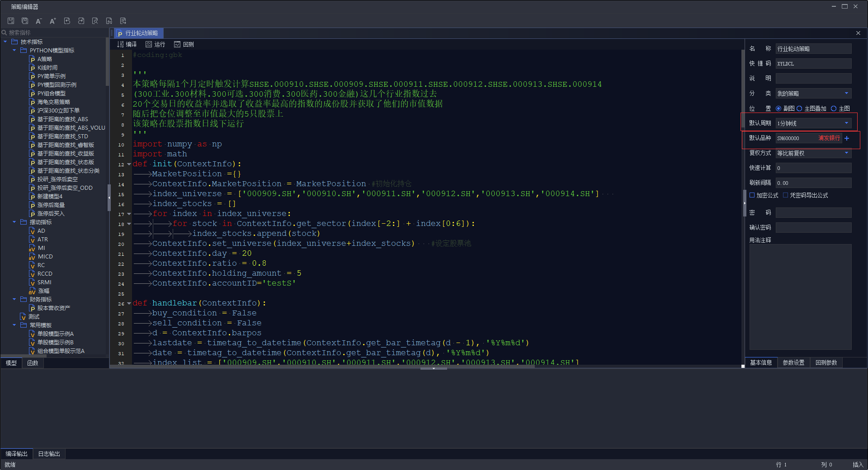Image resolution: width=868 pixels, height=470 pixels.
Task: Open the 默认周期 dropdown
Action: coord(846,123)
